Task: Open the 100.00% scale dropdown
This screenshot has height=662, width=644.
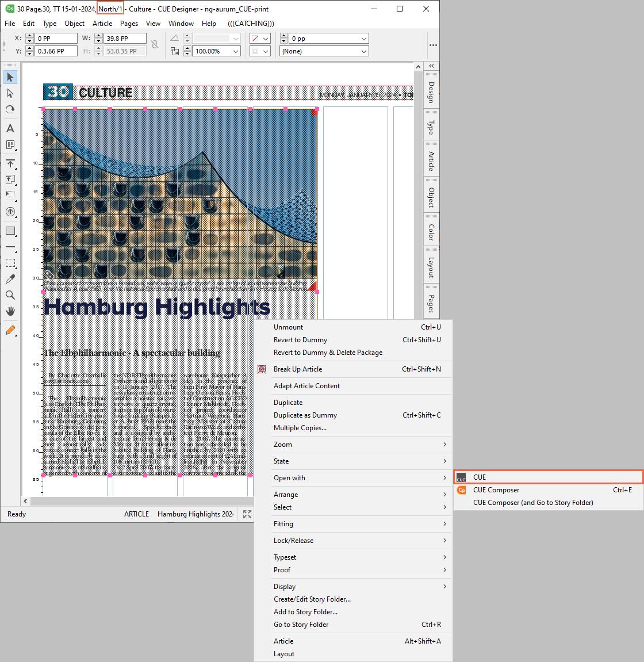Action: (236, 51)
